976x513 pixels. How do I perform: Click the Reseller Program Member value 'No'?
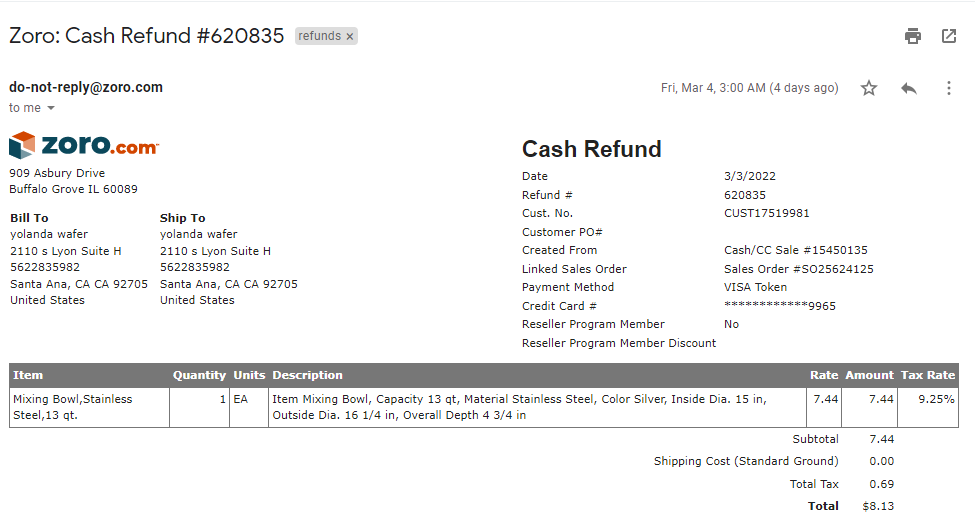click(731, 324)
